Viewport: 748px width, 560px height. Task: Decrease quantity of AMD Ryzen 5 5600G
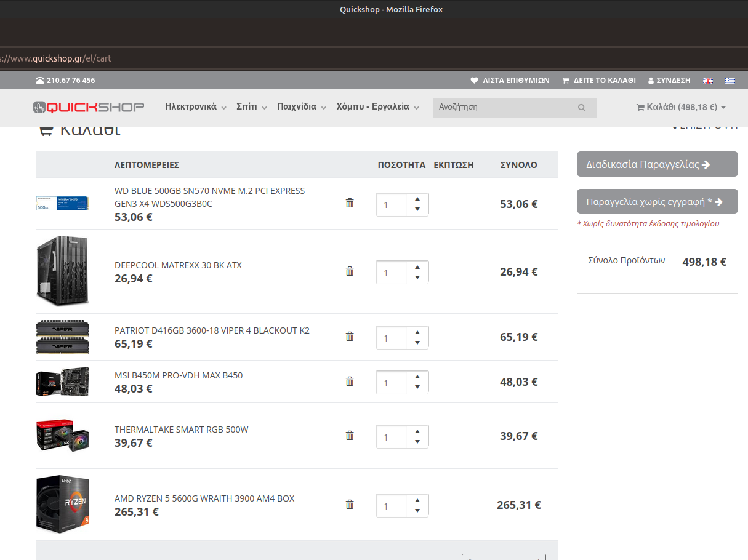417,511
